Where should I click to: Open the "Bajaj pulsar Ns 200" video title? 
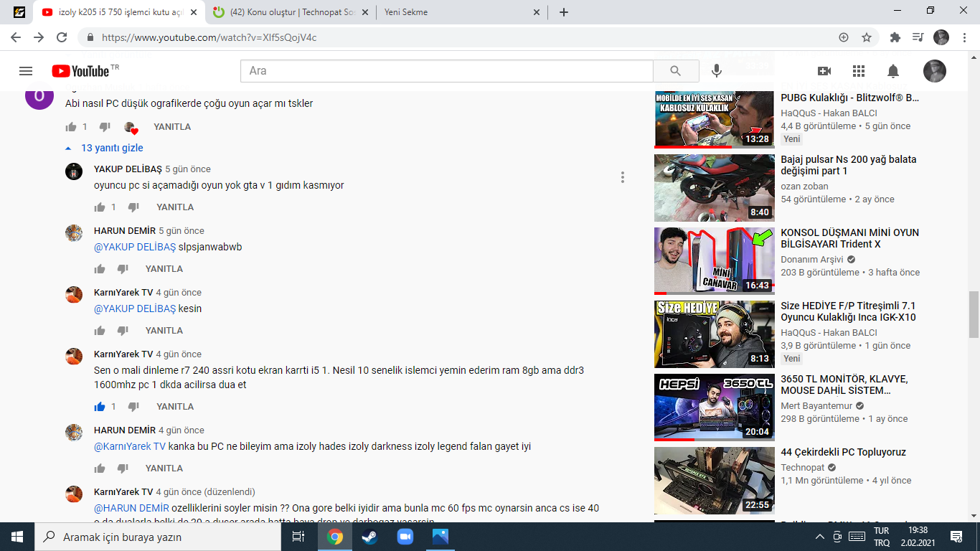tap(849, 165)
